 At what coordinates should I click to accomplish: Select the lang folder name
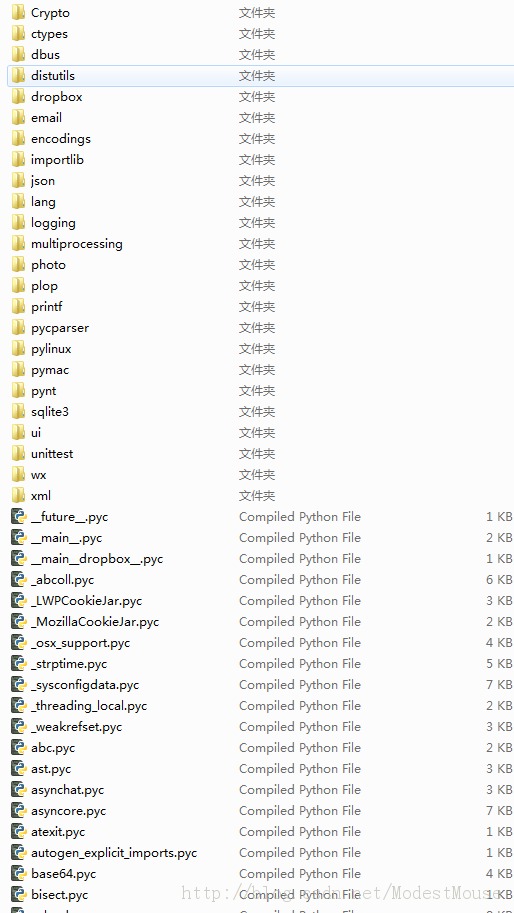click(x=43, y=202)
